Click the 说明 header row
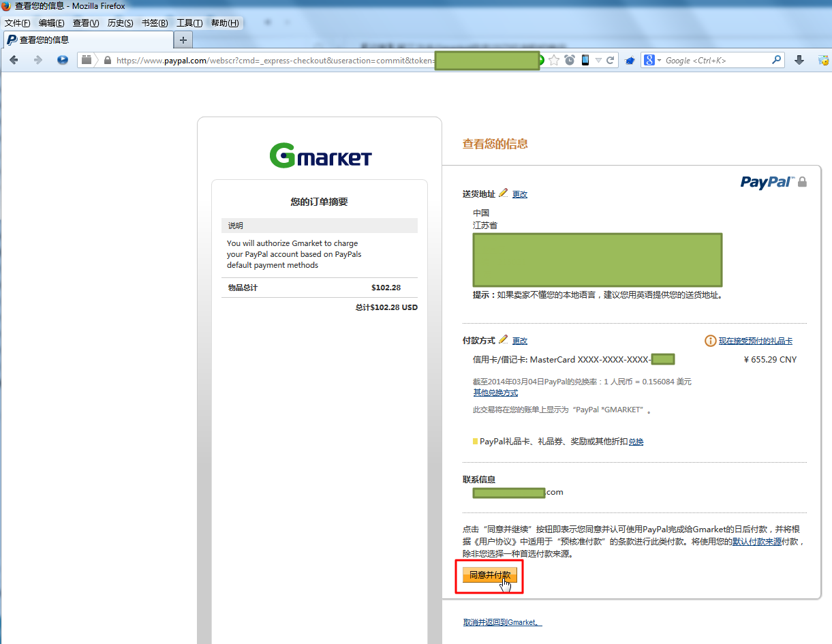Viewport: 832px width, 644px height. (x=320, y=226)
